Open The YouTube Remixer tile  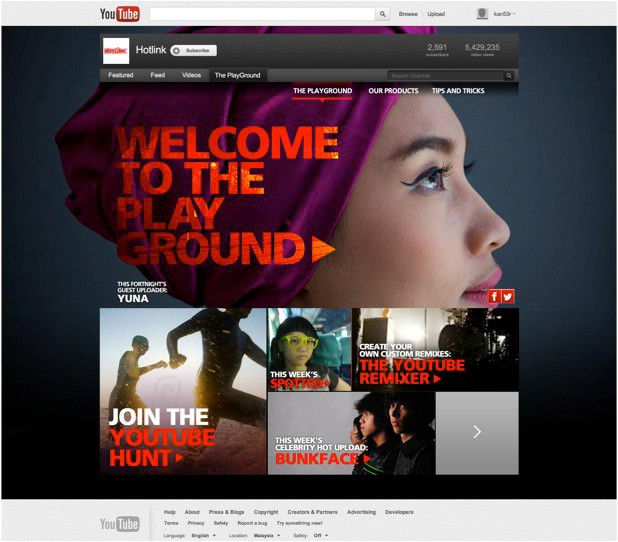[x=436, y=350]
